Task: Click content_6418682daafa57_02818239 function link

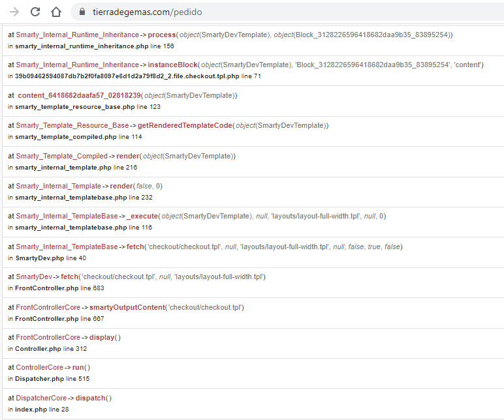Action: (x=80, y=95)
